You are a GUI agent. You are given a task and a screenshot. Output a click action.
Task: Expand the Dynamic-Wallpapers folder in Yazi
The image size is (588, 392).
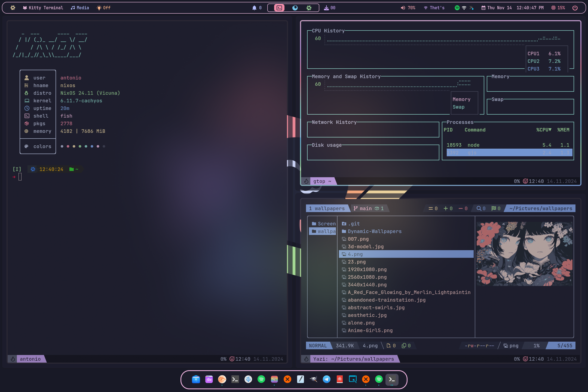(x=374, y=231)
